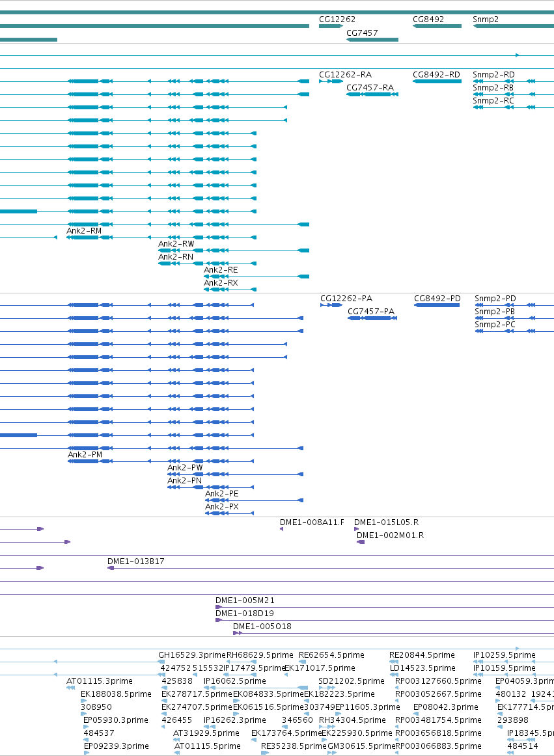Click transcript label Snmp2-RB
Image resolution: width=554 pixels, height=756 pixels.
pos(493,88)
